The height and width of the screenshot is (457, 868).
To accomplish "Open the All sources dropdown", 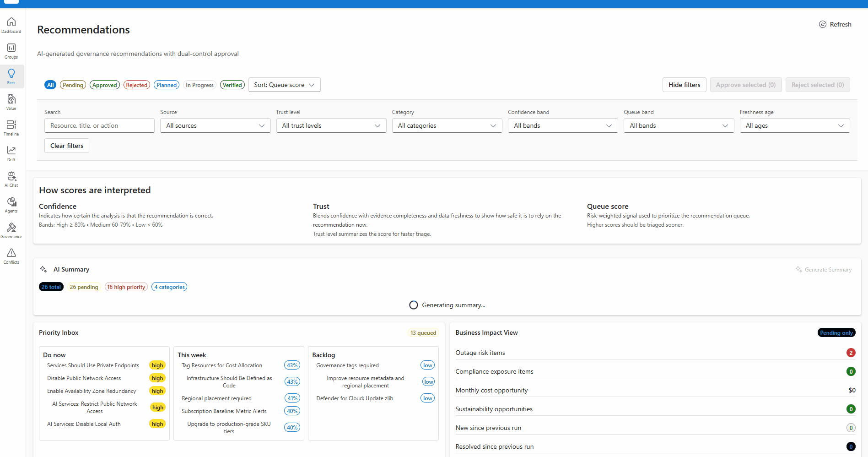I will [215, 125].
